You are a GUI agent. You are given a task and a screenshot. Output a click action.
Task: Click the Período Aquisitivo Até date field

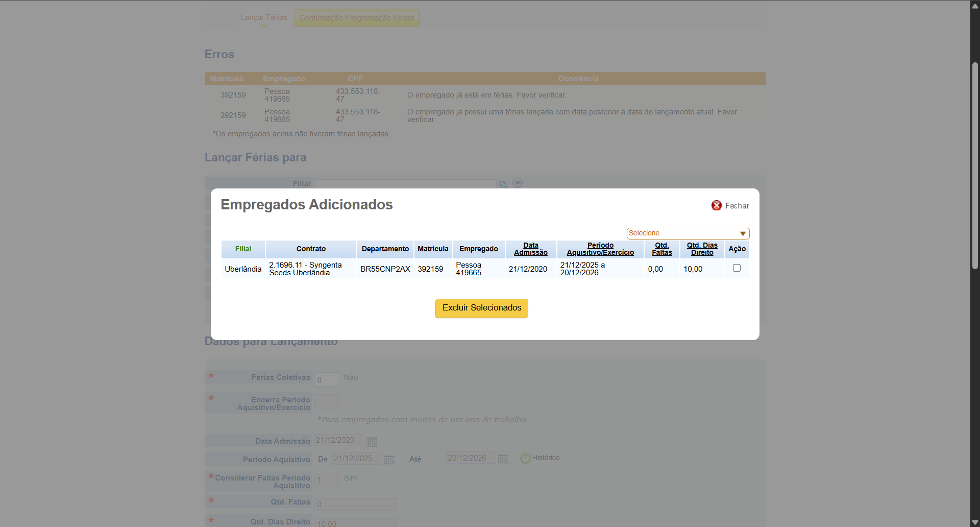(x=471, y=458)
